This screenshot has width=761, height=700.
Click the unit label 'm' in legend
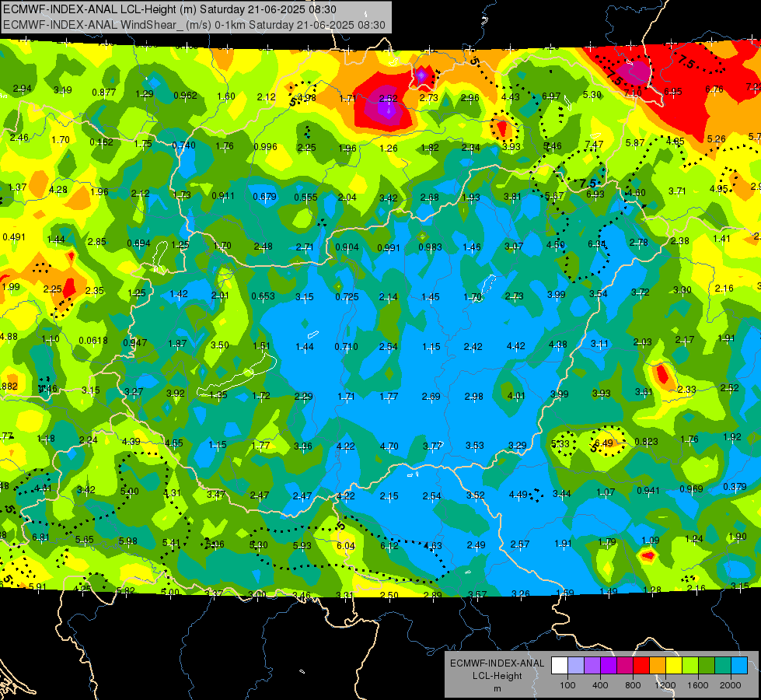tap(497, 689)
